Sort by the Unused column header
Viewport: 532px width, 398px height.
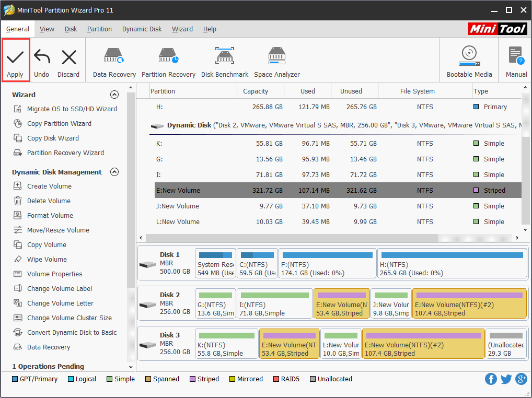click(354, 91)
